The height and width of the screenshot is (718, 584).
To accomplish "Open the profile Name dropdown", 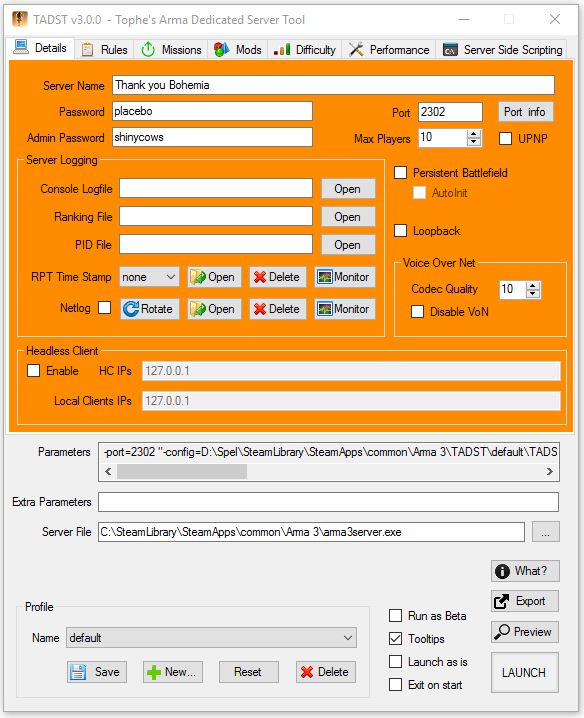I will pyautogui.click(x=211, y=637).
